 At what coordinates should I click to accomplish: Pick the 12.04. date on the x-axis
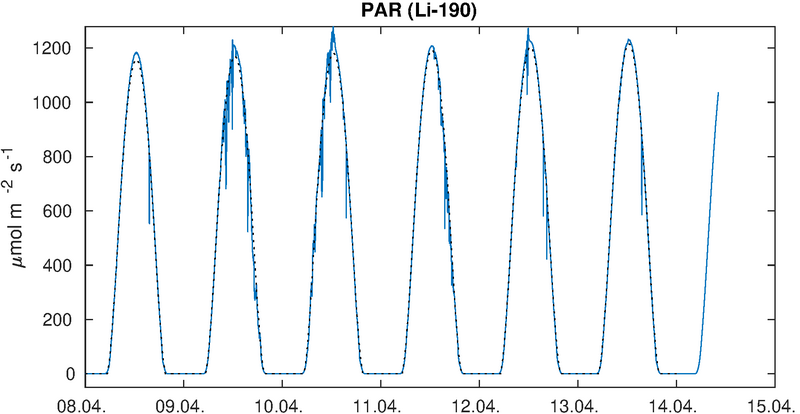tap(479, 403)
